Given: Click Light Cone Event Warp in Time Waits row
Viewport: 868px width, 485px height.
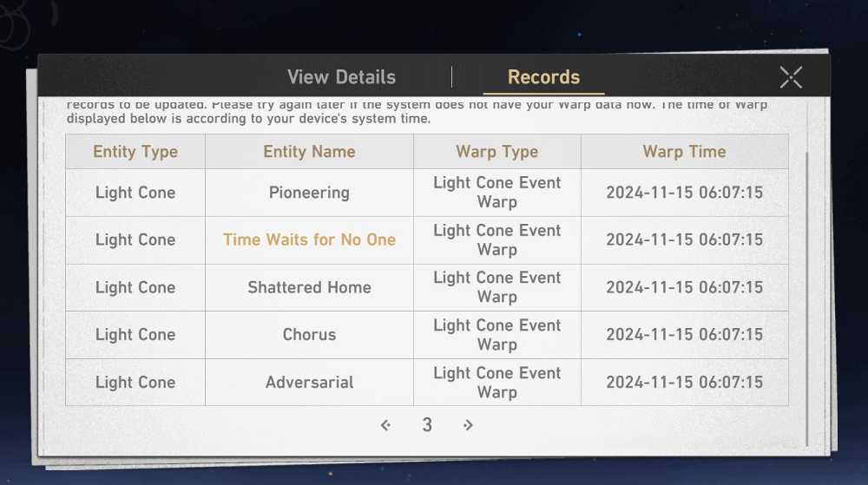Looking at the screenshot, I should pyautogui.click(x=497, y=239).
